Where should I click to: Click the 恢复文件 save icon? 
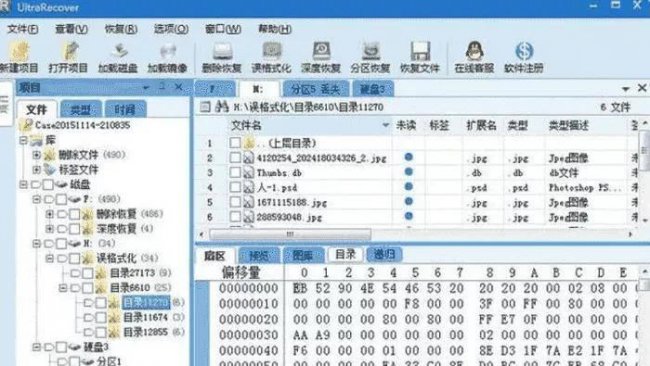coord(420,57)
